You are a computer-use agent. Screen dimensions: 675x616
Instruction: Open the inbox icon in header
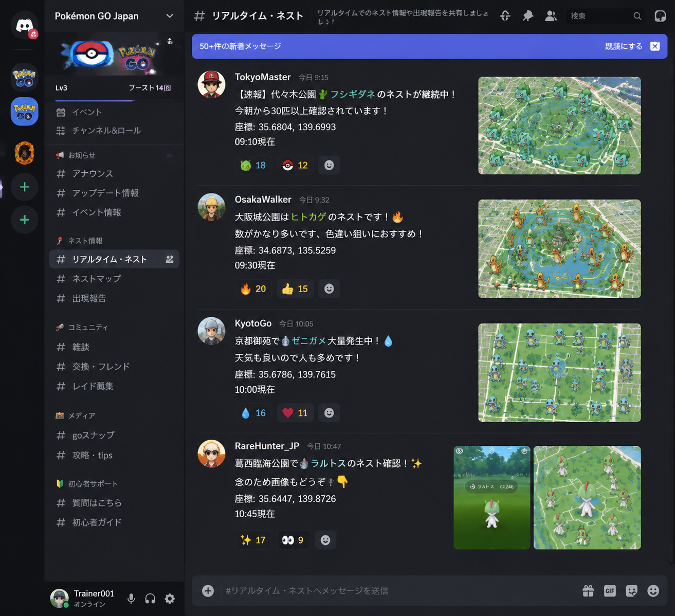pos(660,16)
